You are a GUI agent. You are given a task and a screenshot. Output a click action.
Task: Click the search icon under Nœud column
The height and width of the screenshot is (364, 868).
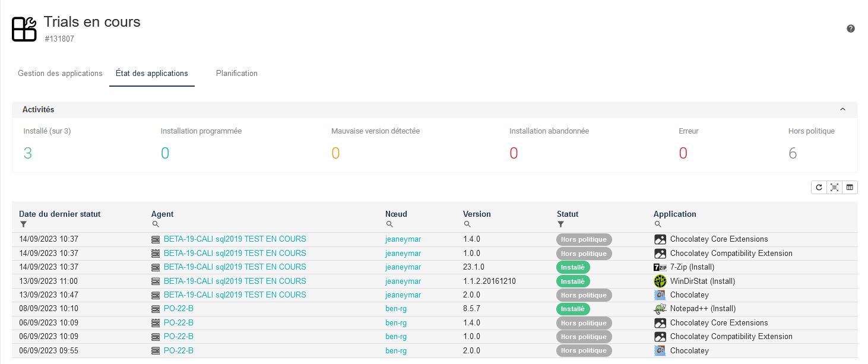tap(389, 224)
